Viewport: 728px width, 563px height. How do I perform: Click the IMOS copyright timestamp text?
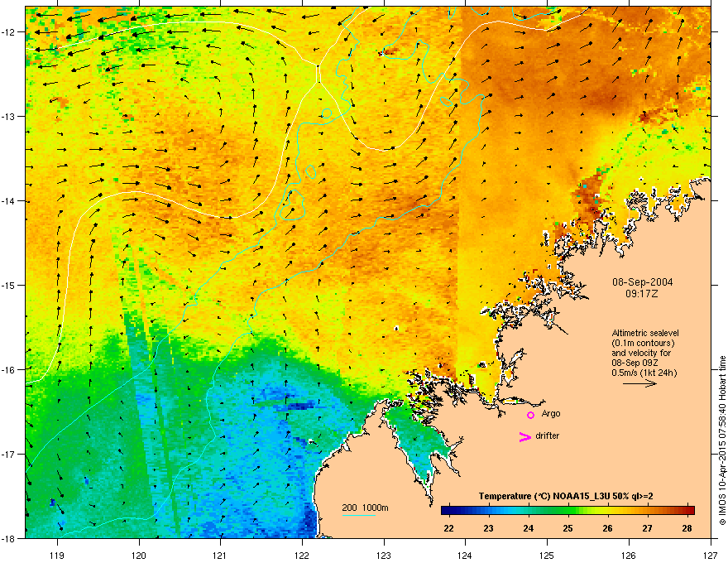[722, 440]
